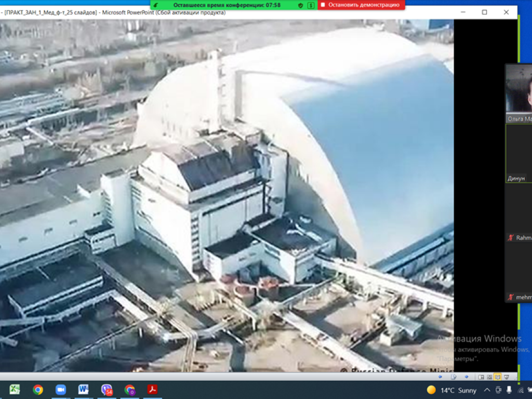The height and width of the screenshot is (399, 532).
Task: Open the 14°C Sunny weather widget
Action: click(x=451, y=390)
